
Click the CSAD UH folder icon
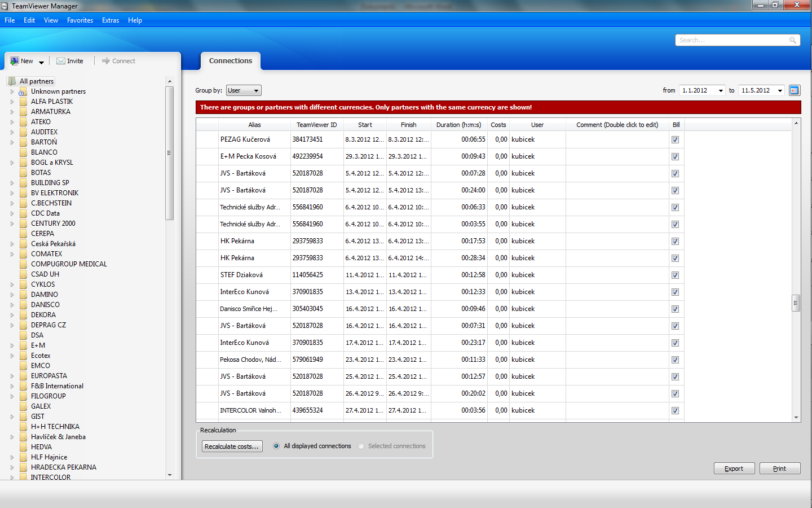pos(23,274)
